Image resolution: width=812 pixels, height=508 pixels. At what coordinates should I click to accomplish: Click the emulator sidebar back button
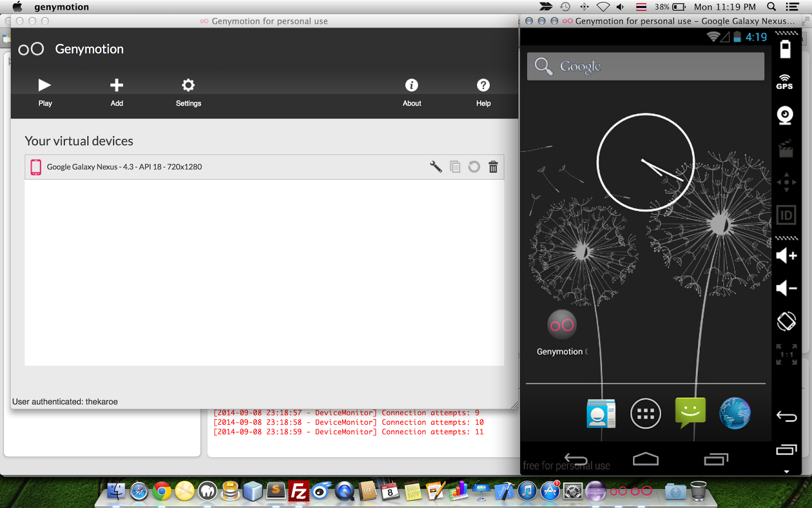pyautogui.click(x=786, y=417)
